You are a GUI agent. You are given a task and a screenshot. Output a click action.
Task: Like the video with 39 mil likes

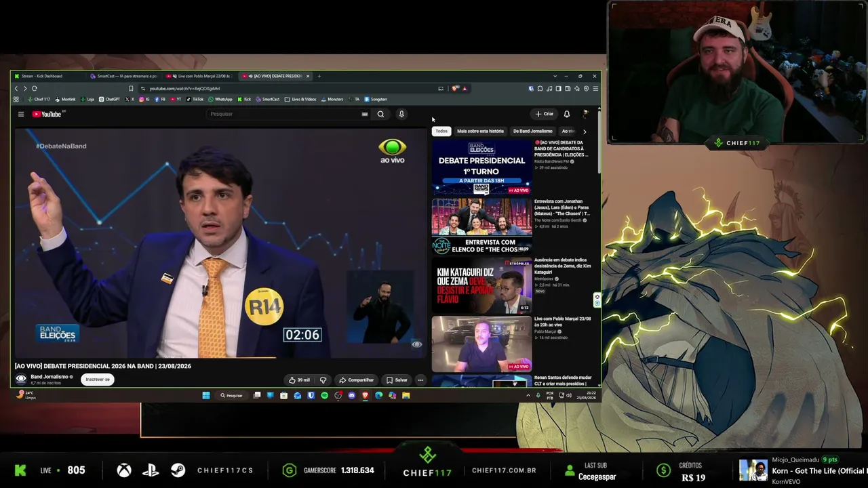(299, 380)
